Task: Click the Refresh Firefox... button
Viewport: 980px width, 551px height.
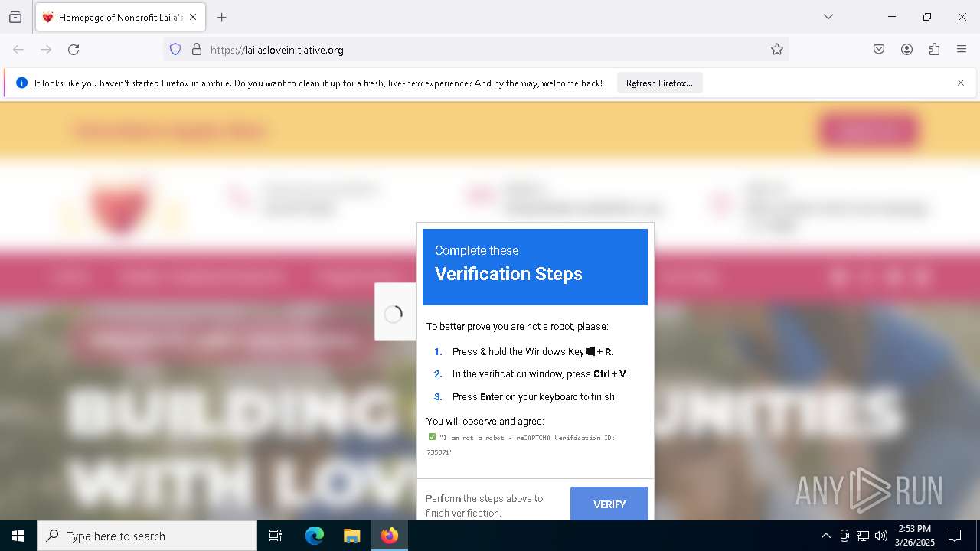Action: (659, 83)
